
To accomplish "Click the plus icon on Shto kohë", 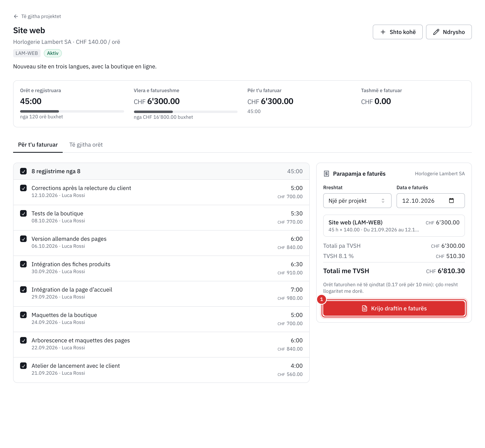I will [383, 32].
